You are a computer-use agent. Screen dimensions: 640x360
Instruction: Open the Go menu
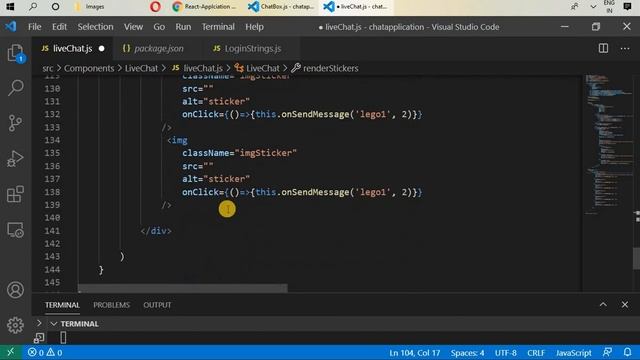point(159,27)
